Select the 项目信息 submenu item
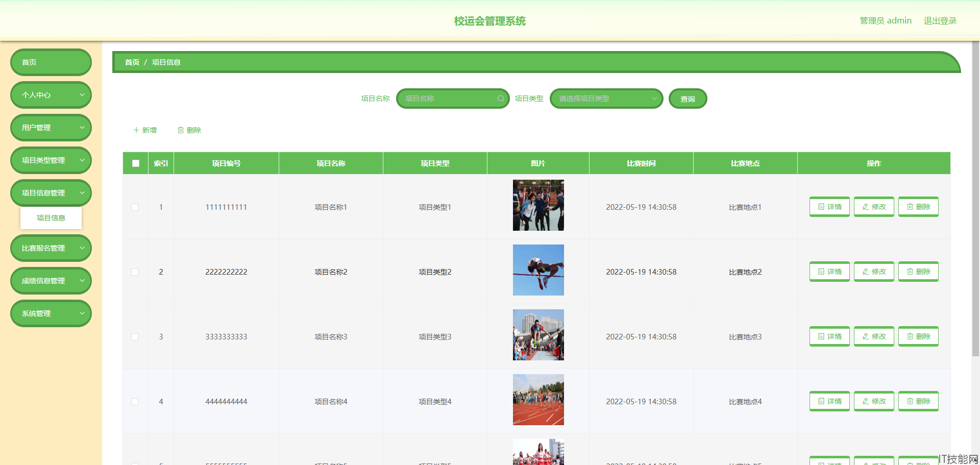 click(x=51, y=218)
